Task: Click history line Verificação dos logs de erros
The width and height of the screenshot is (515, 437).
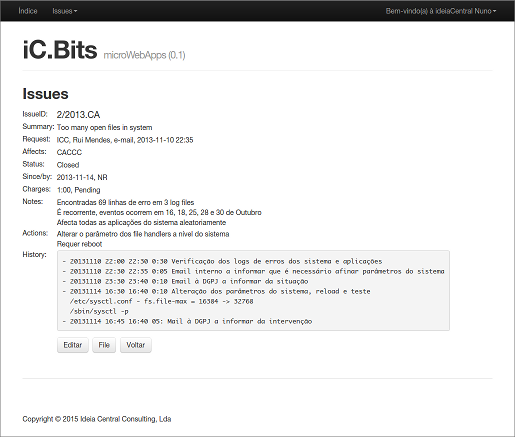Action: [x=222, y=261]
